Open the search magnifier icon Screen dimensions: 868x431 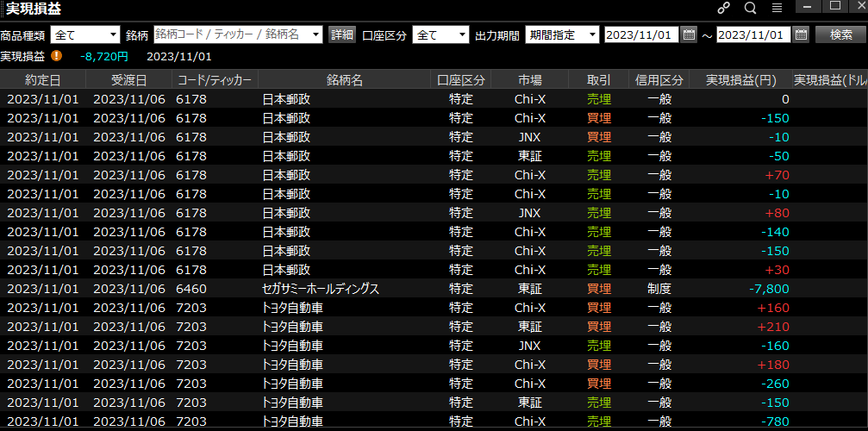click(x=750, y=8)
